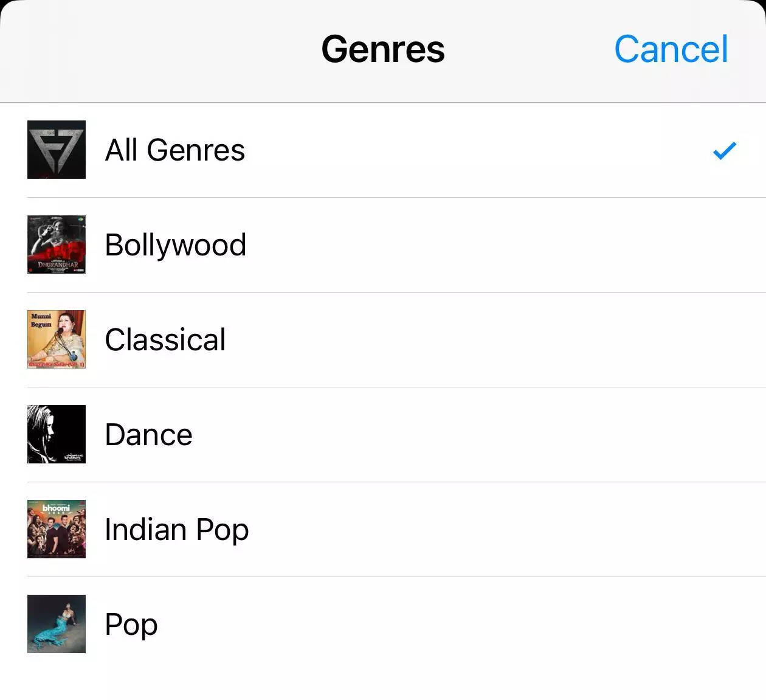This screenshot has width=766, height=700.
Task: Tap the Bollywood Dhurandhar cover thumbnail
Action: coord(57,244)
